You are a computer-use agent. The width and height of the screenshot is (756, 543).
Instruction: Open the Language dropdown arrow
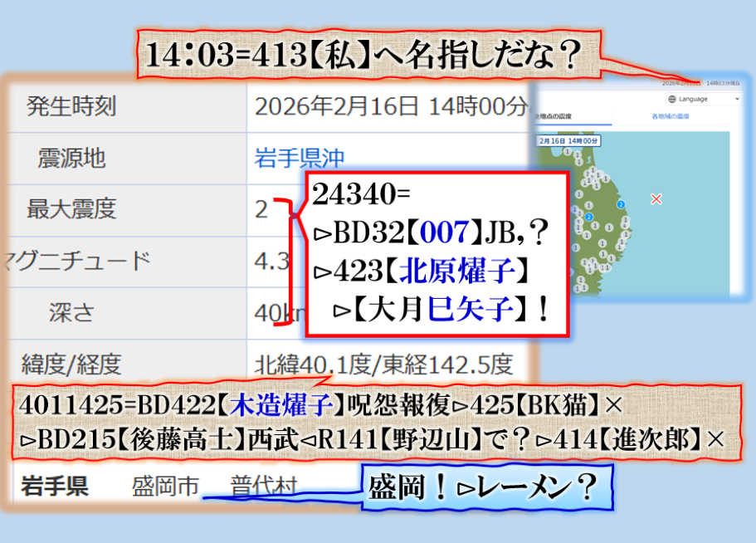737,99
